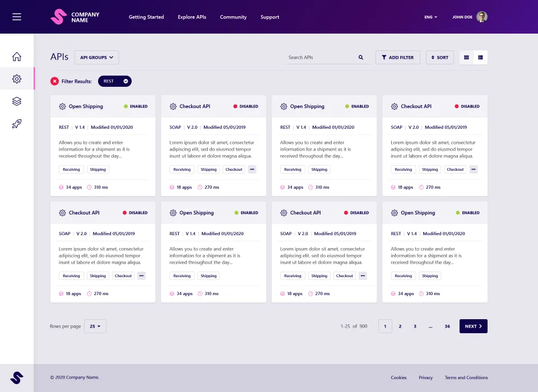Image resolution: width=538 pixels, height=392 pixels.
Task: Navigate to the Community section
Action: (233, 17)
